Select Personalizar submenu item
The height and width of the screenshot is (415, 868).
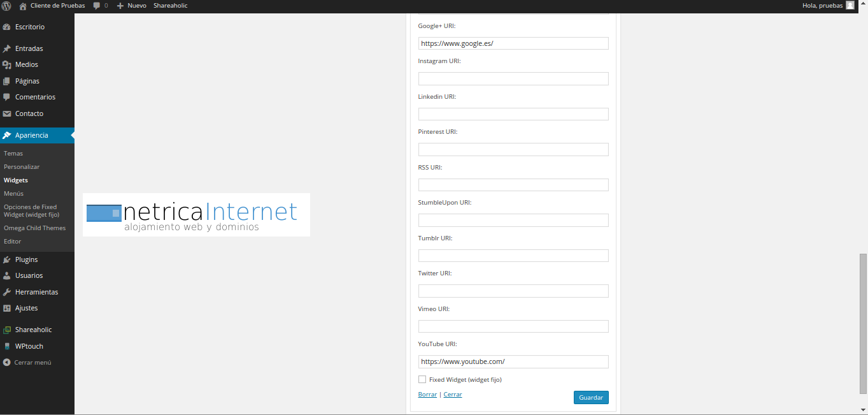pos(22,166)
